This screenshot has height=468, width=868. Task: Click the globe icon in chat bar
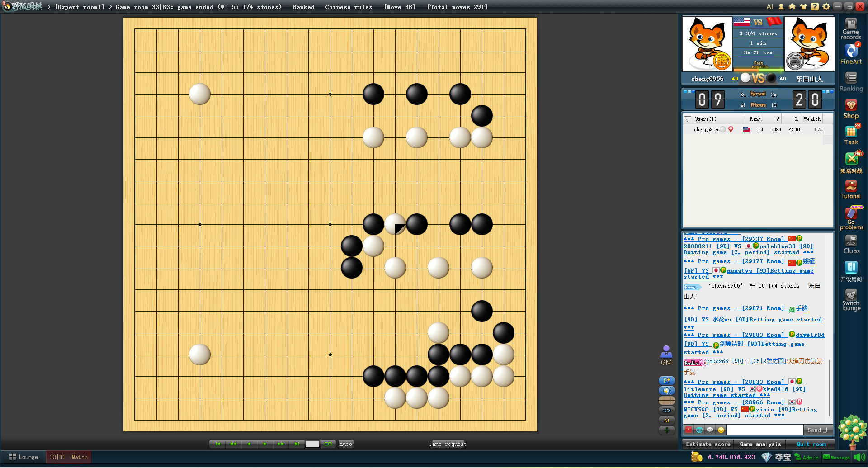point(699,430)
